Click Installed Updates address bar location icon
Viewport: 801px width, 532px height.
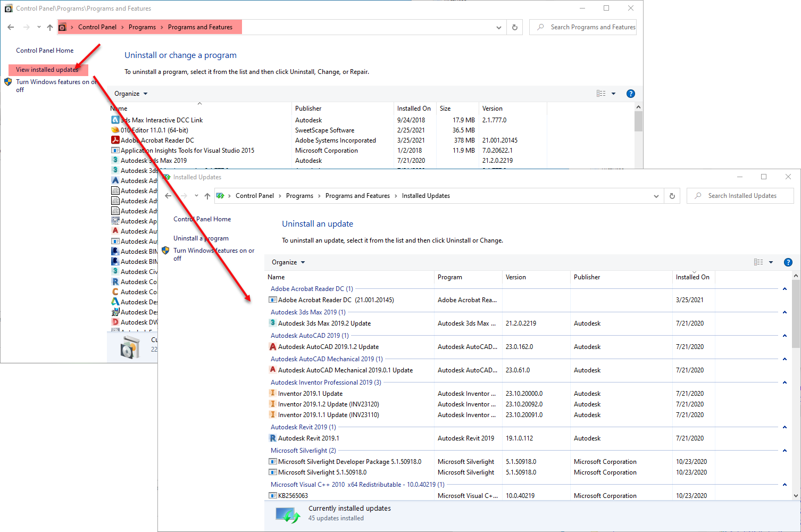click(x=220, y=196)
